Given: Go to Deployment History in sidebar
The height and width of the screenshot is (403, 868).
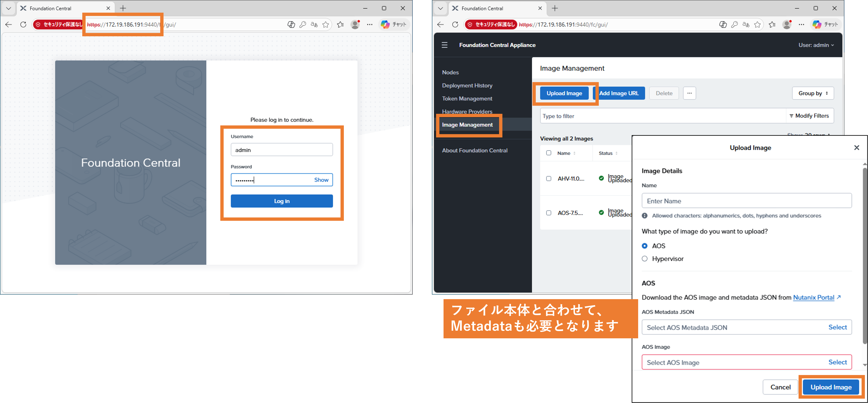Looking at the screenshot, I should pyautogui.click(x=467, y=86).
